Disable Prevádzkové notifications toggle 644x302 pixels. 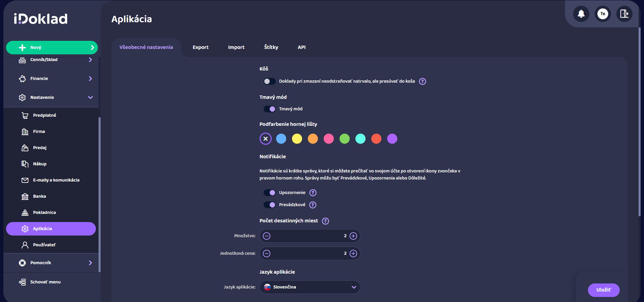coord(269,205)
